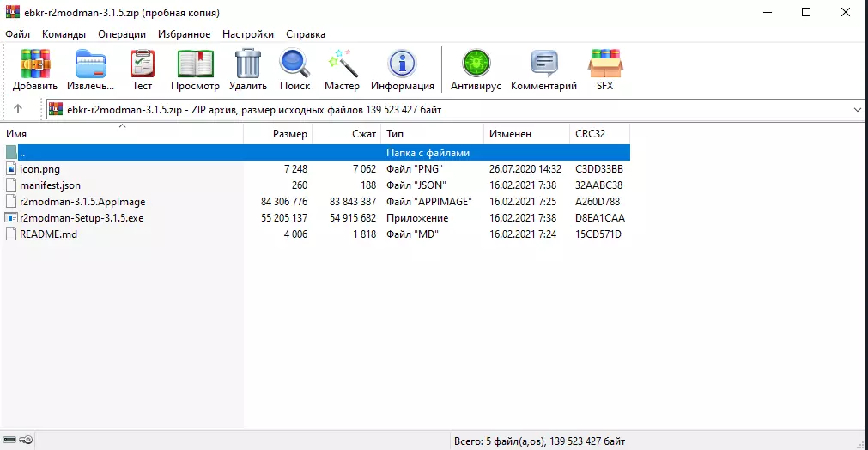The width and height of the screenshot is (868, 450).
Task: Click status bar total "Всего: 5 файл(а,ов)"
Action: point(500,441)
